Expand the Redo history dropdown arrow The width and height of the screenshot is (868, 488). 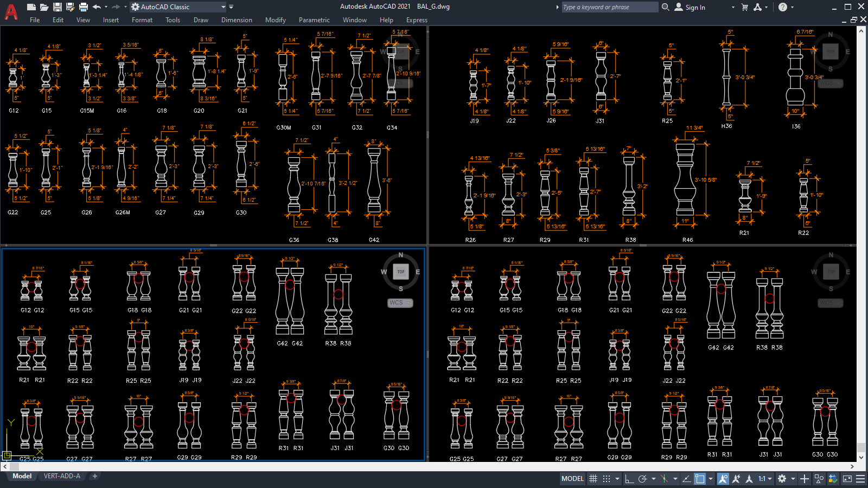point(124,7)
